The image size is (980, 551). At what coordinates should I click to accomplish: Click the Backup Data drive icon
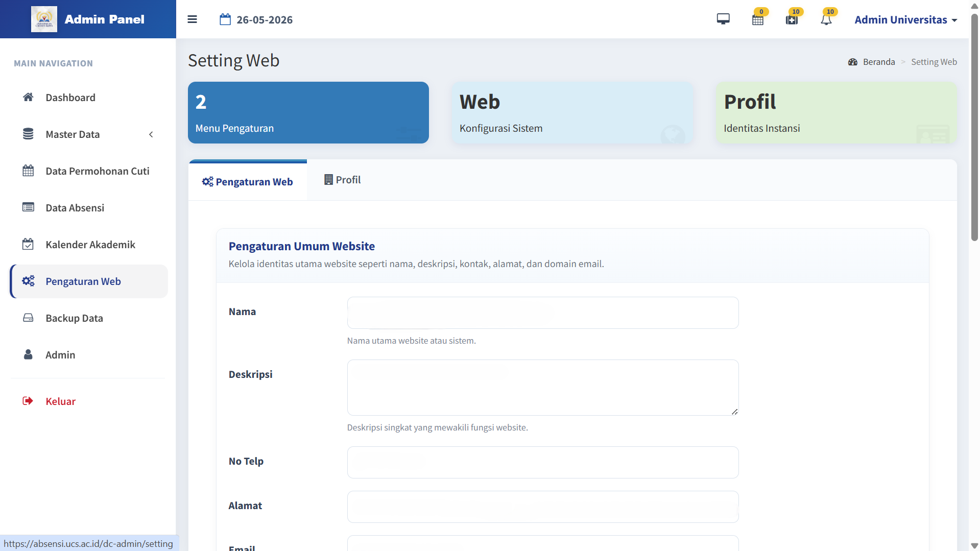pos(28,318)
